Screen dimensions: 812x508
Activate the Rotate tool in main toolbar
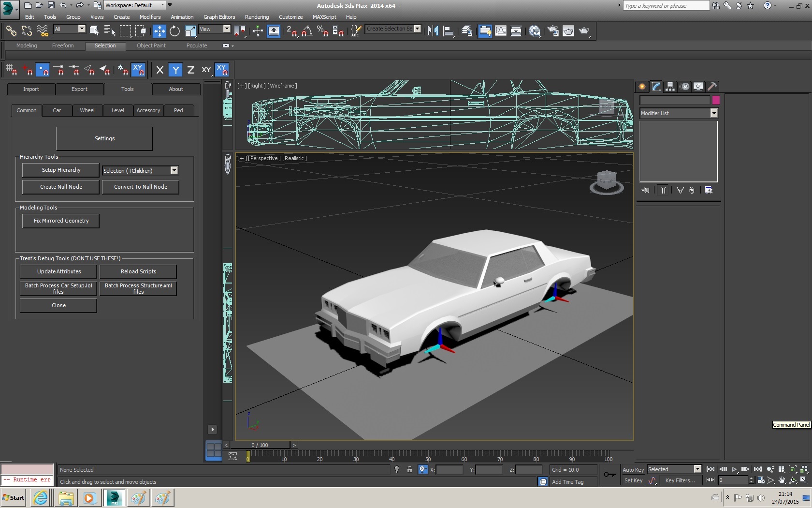pyautogui.click(x=174, y=31)
